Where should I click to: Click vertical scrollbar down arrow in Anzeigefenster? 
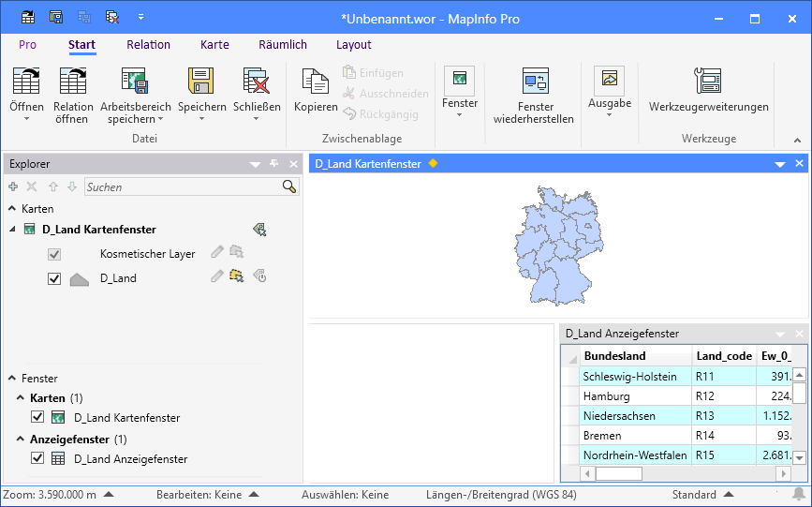799,457
